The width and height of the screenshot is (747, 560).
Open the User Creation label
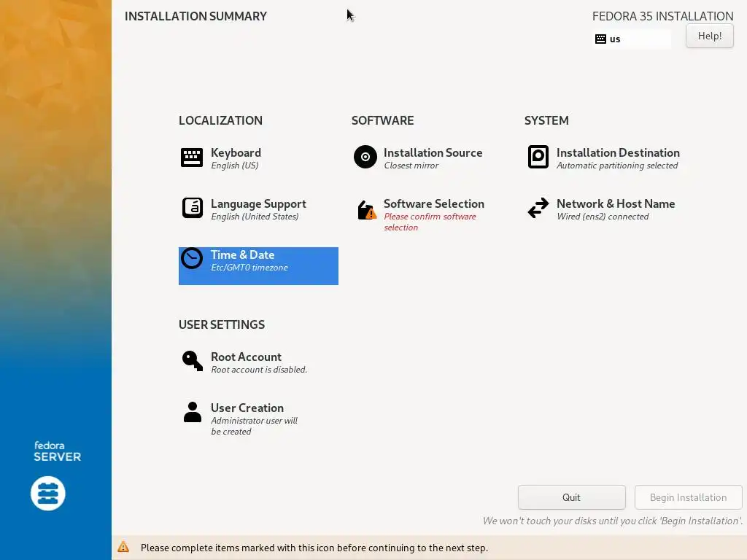point(247,408)
